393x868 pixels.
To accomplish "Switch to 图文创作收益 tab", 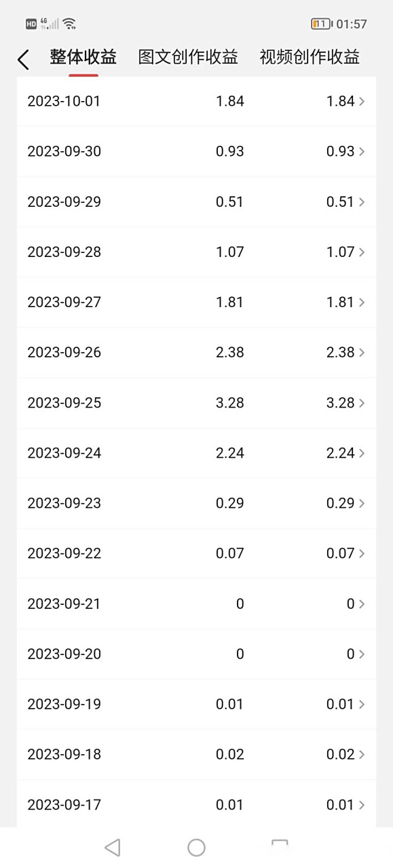I will 188,57.
